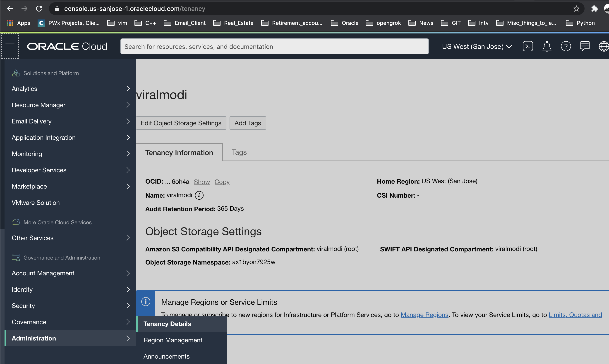
Task: Open the hamburger navigation menu icon
Action: point(10,46)
